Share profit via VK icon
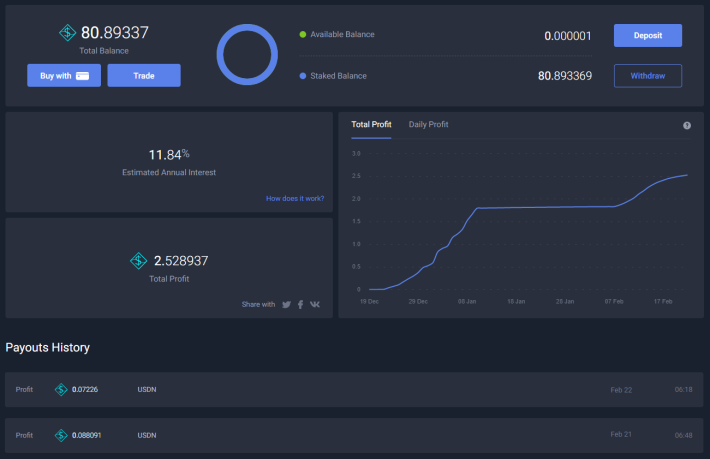Screen dimensions: 710x459 click(315, 304)
